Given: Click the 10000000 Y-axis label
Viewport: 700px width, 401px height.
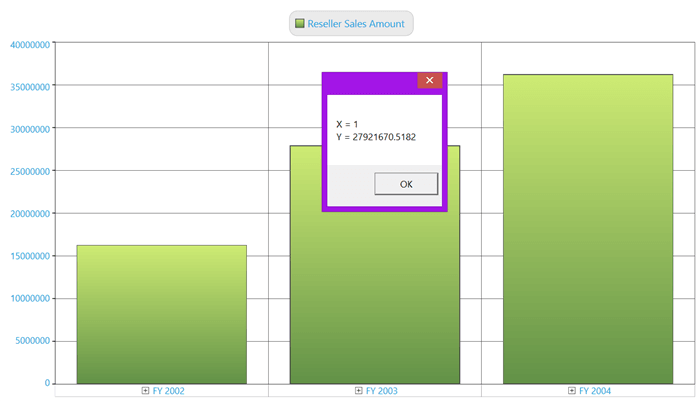Looking at the screenshot, I should pyautogui.click(x=30, y=298).
